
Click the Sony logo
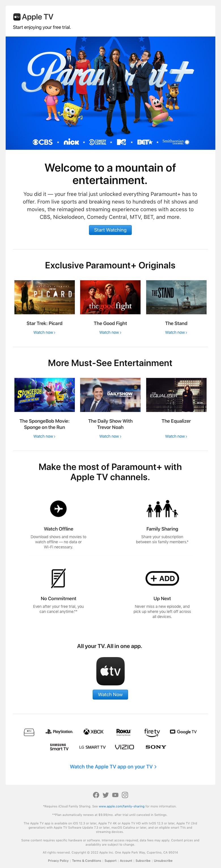tap(156, 747)
